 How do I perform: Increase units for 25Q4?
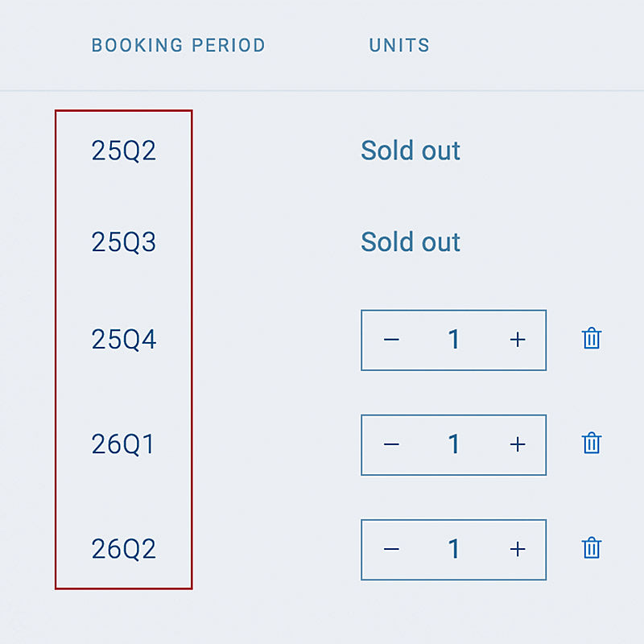518,340
